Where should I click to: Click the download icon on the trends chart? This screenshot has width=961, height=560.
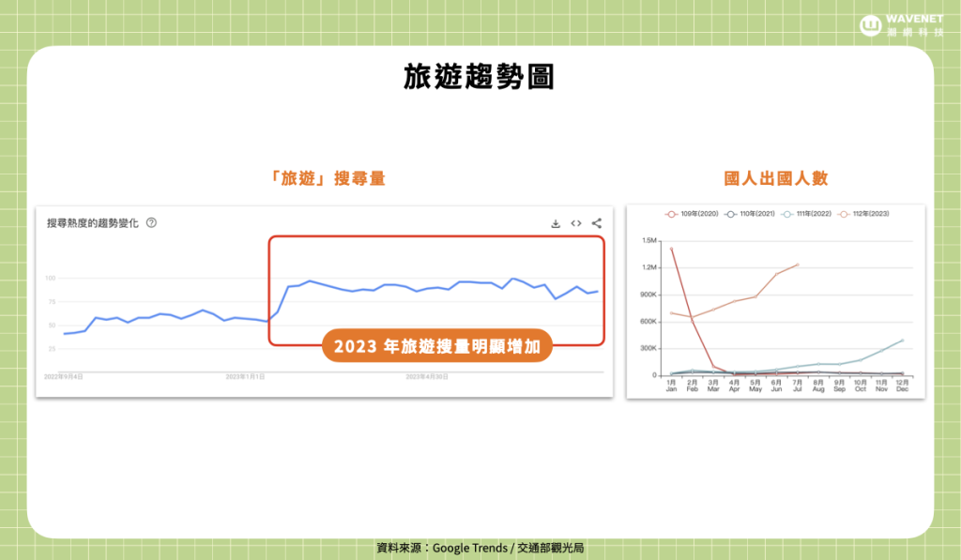tap(556, 223)
